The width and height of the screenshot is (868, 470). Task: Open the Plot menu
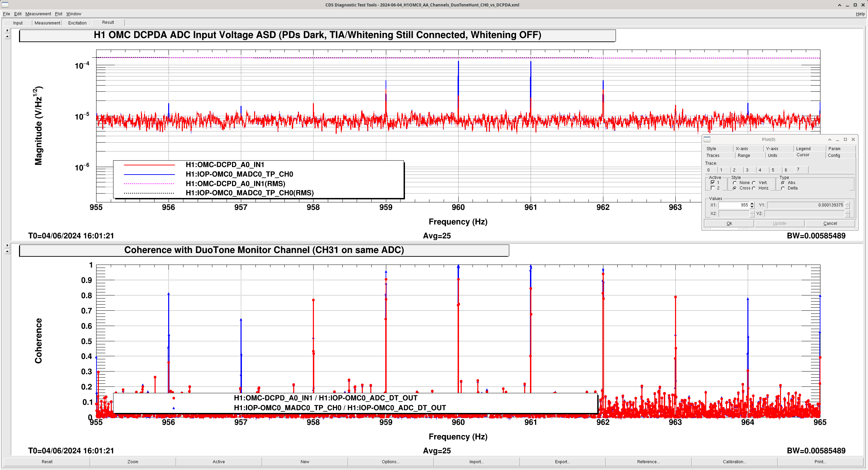[58, 14]
